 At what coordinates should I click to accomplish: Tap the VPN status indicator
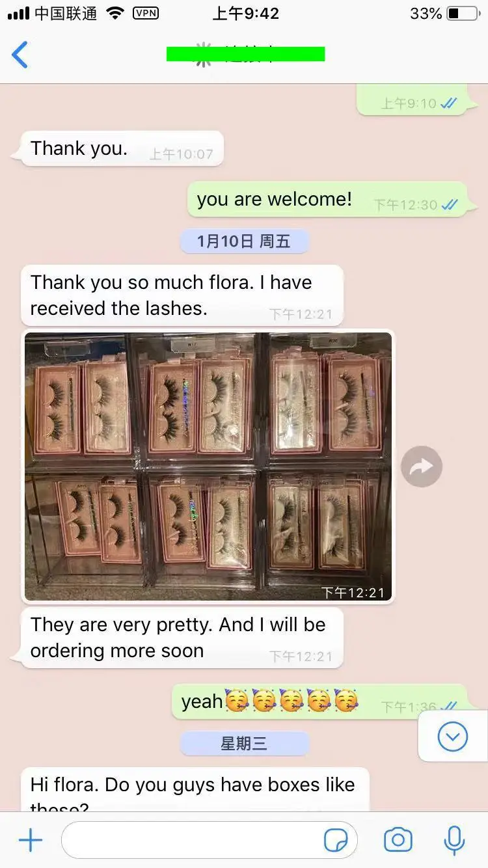click(x=146, y=13)
